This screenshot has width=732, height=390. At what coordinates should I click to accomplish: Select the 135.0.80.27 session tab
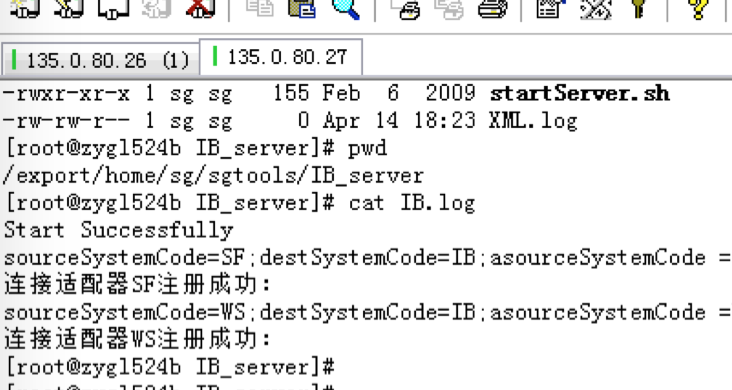click(281, 57)
